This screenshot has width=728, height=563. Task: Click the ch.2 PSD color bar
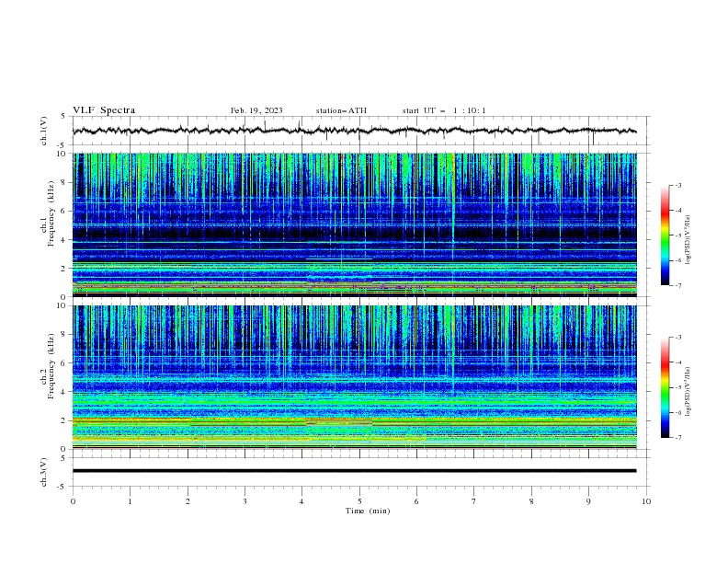(x=665, y=387)
